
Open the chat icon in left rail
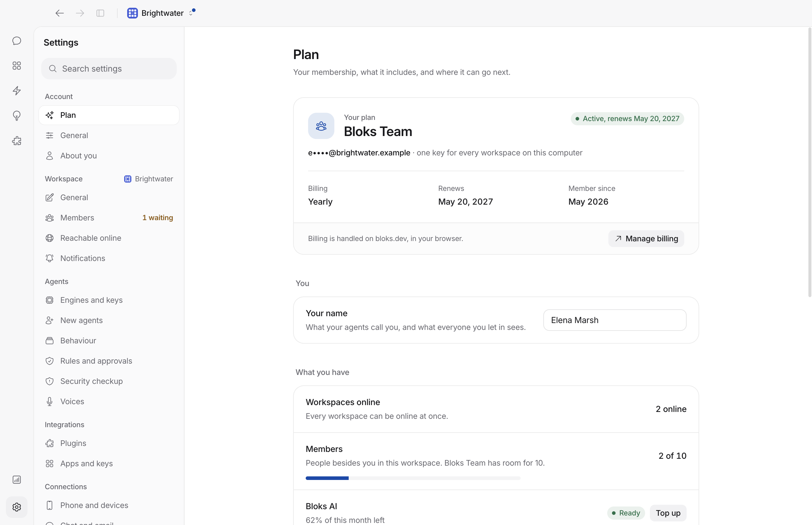pyautogui.click(x=17, y=41)
